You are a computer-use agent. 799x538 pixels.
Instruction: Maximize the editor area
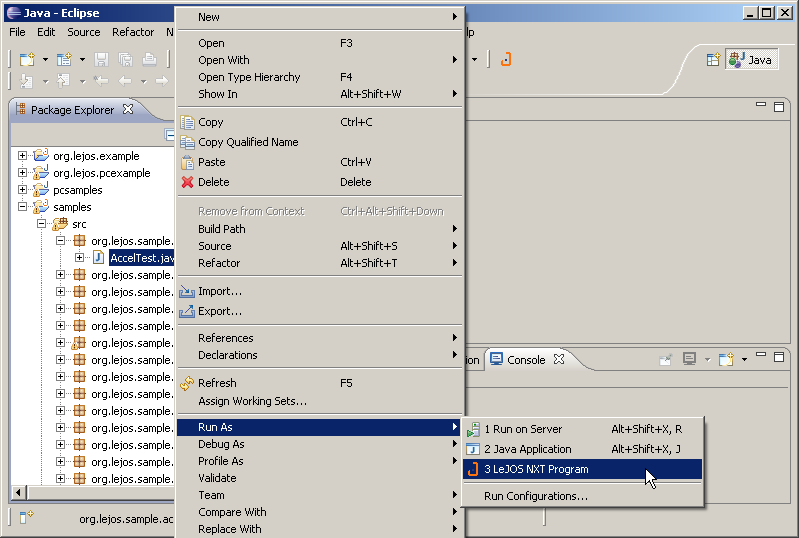(779, 106)
